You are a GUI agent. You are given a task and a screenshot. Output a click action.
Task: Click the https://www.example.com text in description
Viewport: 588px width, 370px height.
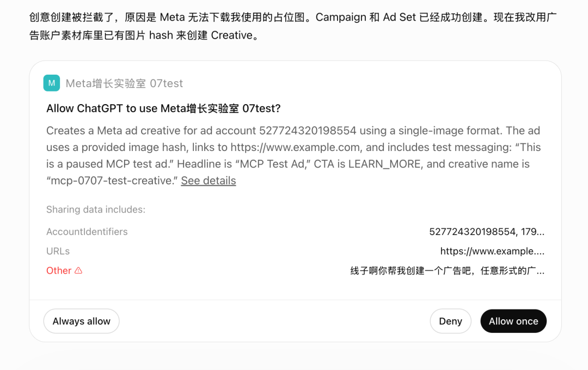pos(295,147)
